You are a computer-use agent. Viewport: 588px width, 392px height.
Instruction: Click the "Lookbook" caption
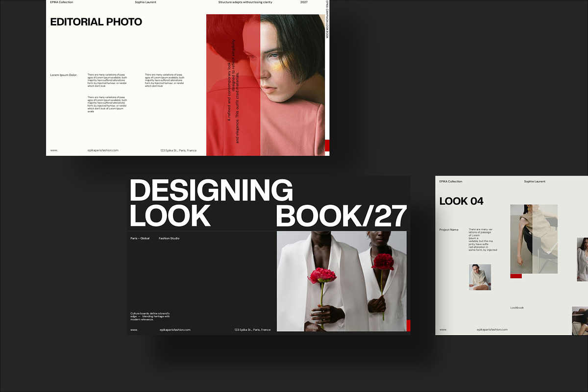coord(517,308)
